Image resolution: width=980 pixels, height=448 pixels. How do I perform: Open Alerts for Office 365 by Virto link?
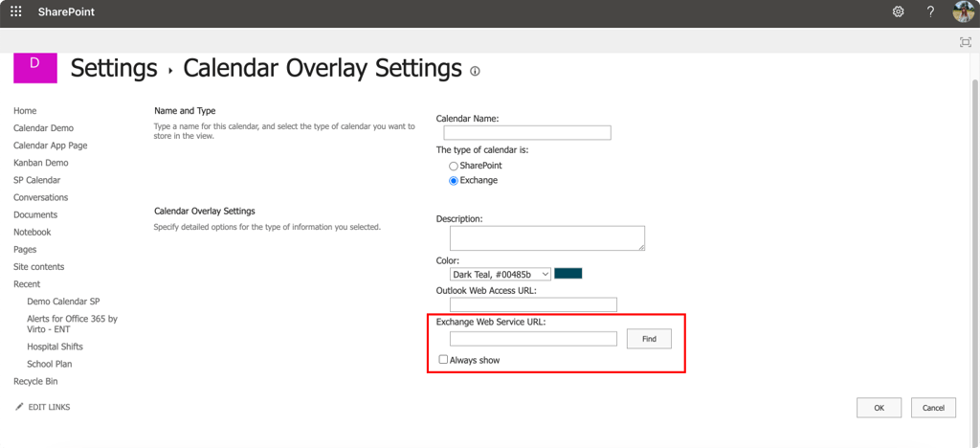click(x=72, y=324)
